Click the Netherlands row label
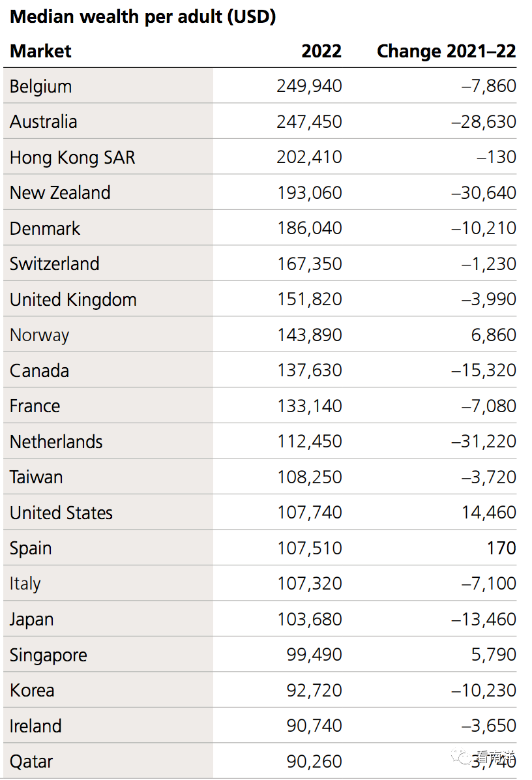532x780 pixels. click(56, 442)
